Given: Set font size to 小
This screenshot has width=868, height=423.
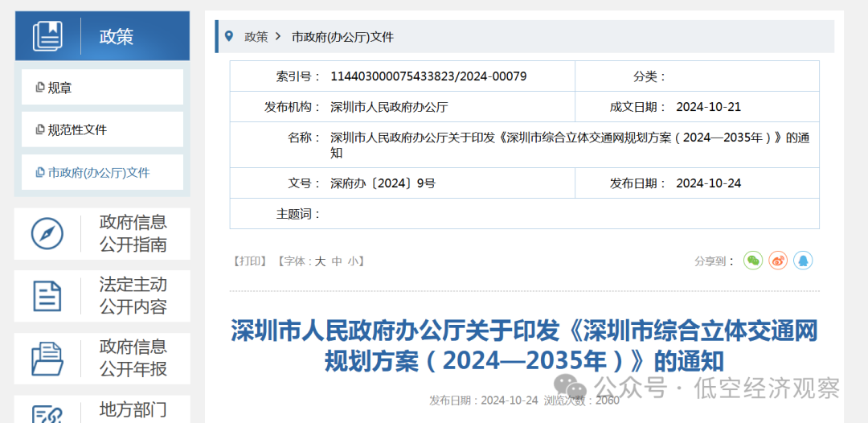Looking at the screenshot, I should point(353,262).
